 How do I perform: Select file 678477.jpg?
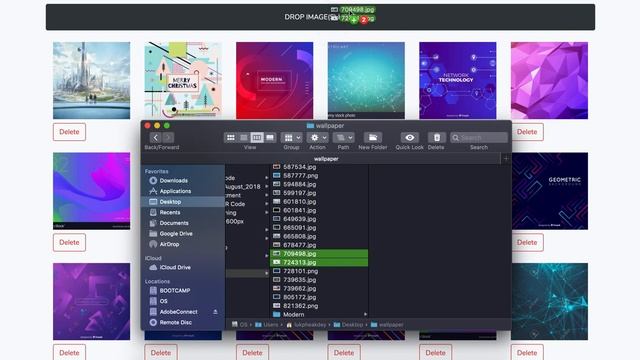(319, 245)
